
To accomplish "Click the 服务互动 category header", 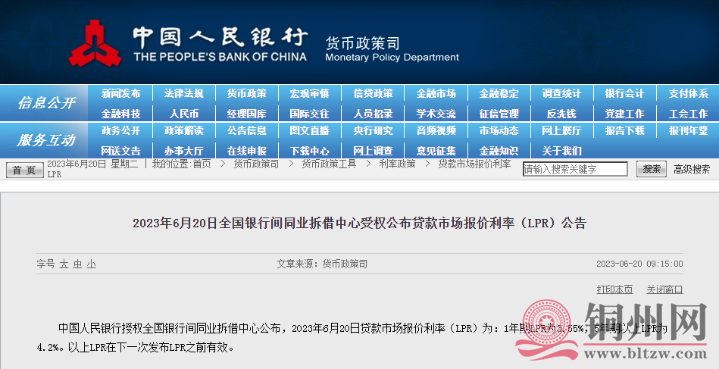I will coord(46,140).
